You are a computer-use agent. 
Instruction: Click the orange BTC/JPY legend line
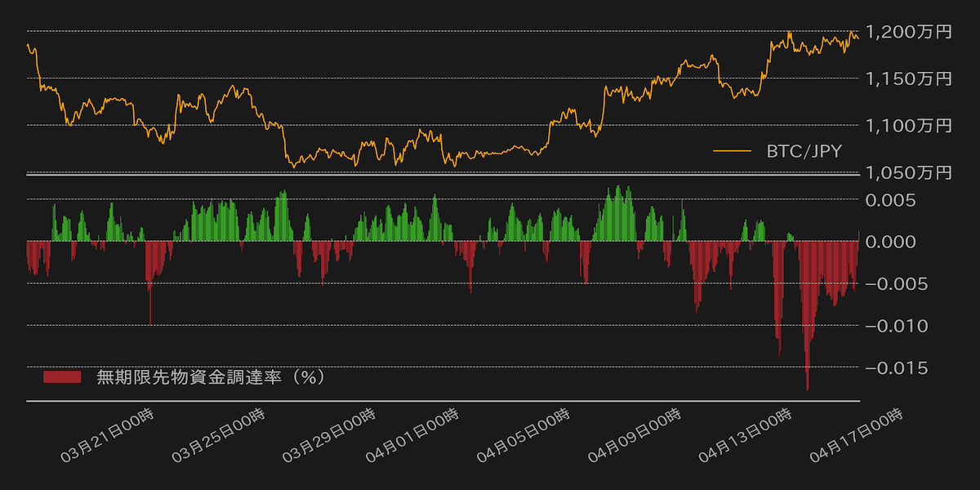(x=731, y=150)
